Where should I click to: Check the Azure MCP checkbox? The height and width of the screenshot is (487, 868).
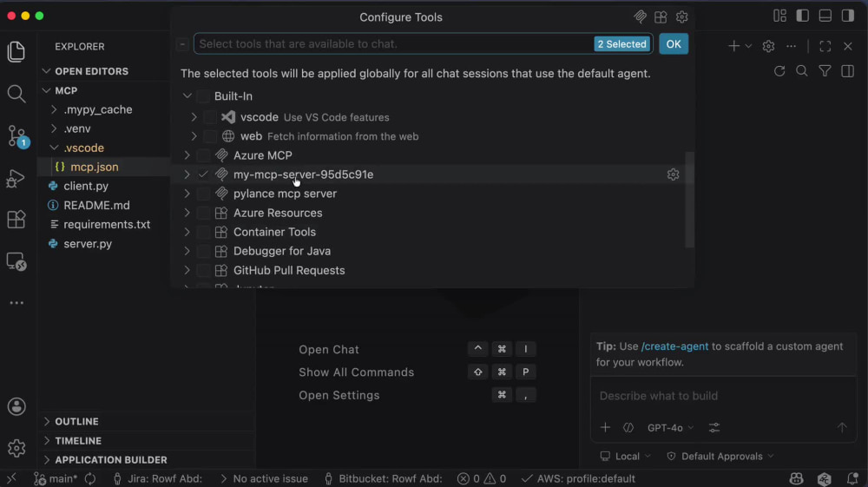click(x=203, y=155)
